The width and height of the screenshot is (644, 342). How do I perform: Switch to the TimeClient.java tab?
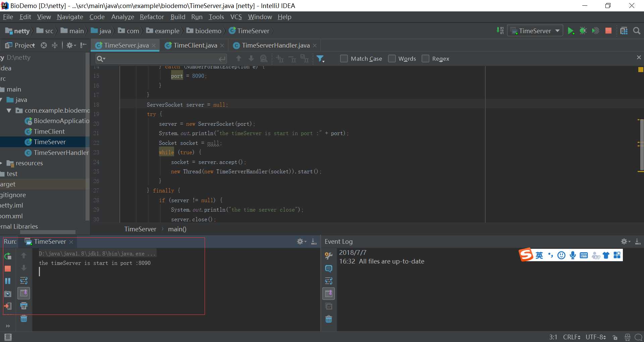pyautogui.click(x=195, y=45)
